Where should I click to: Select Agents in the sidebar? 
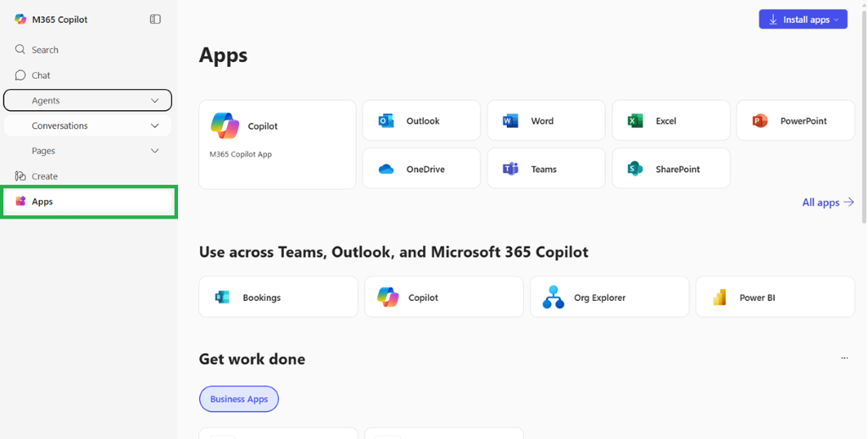click(x=87, y=100)
